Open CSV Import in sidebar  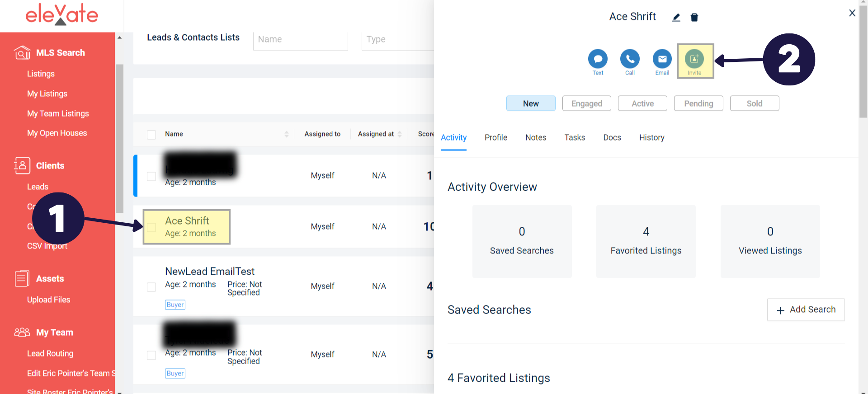pyautogui.click(x=47, y=246)
